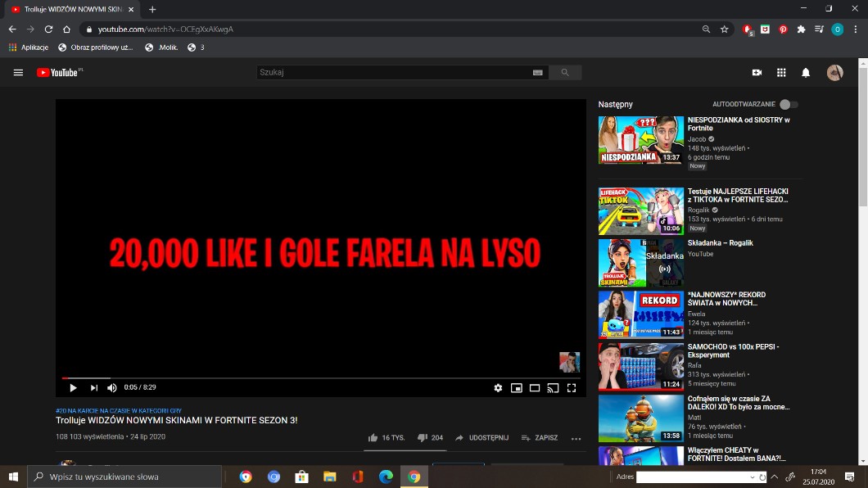The width and height of the screenshot is (868, 488).
Task: Open the notifications bell
Action: pos(806,73)
